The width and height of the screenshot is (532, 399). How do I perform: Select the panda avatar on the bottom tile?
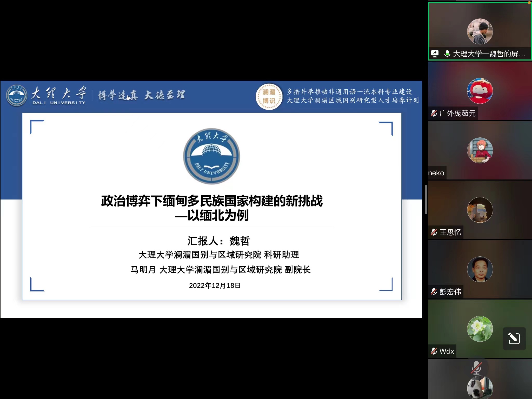point(480,388)
